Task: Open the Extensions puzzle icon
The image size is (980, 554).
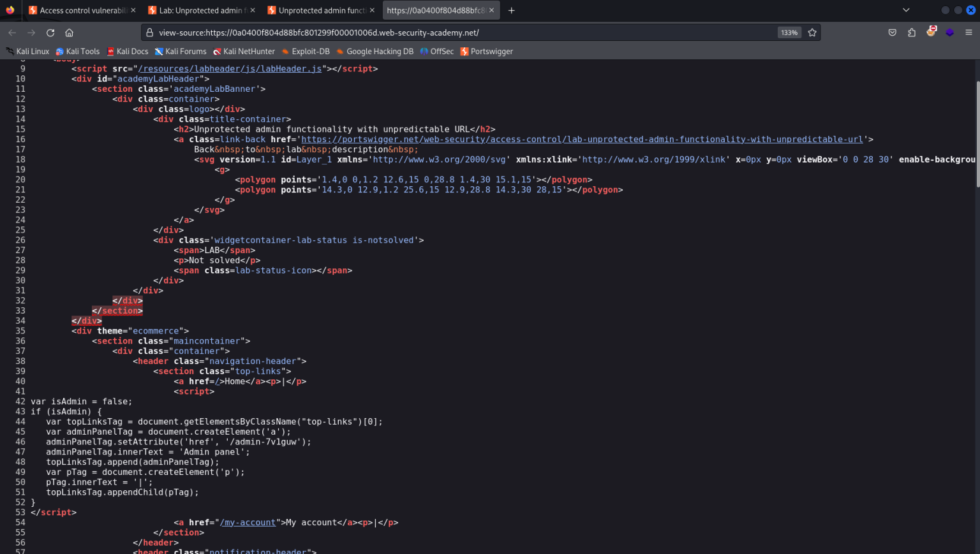Action: [912, 33]
